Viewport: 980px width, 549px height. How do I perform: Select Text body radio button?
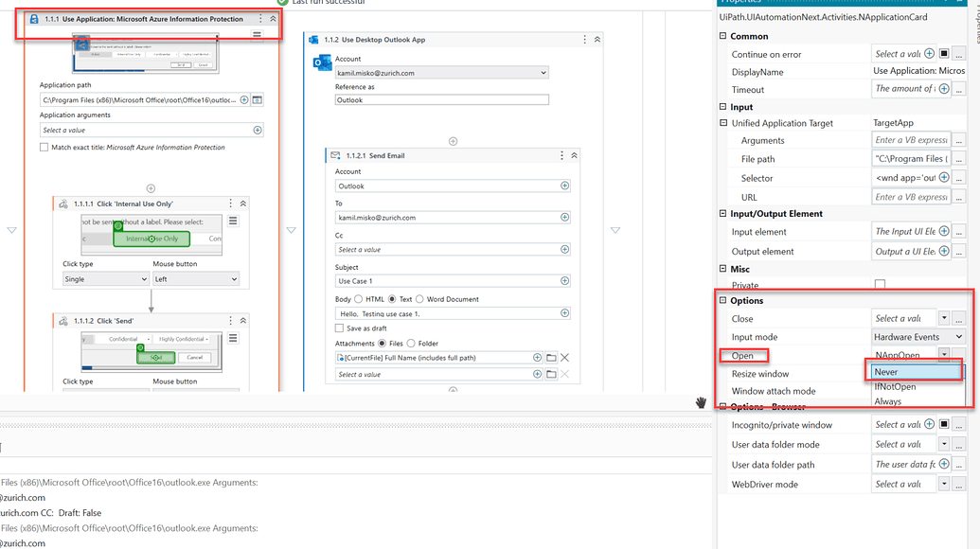point(393,299)
